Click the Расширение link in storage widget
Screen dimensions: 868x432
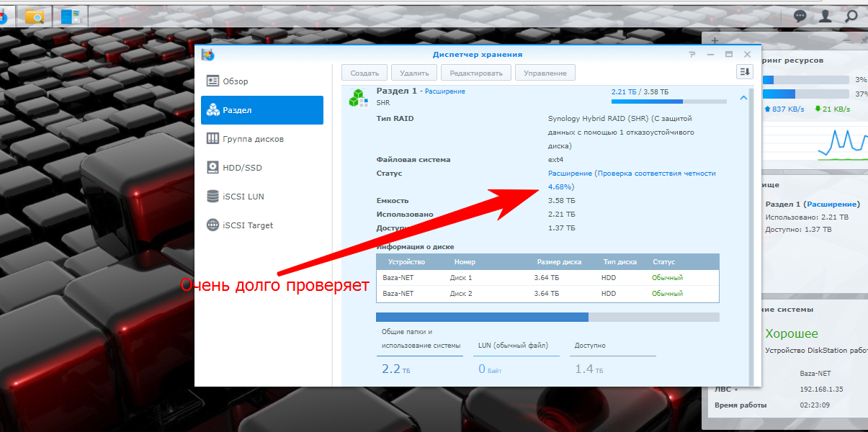point(832,204)
